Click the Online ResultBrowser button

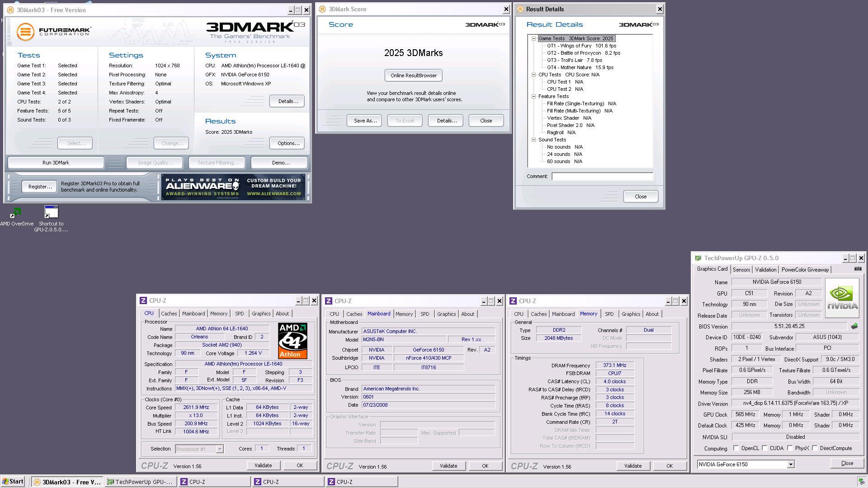click(x=413, y=75)
